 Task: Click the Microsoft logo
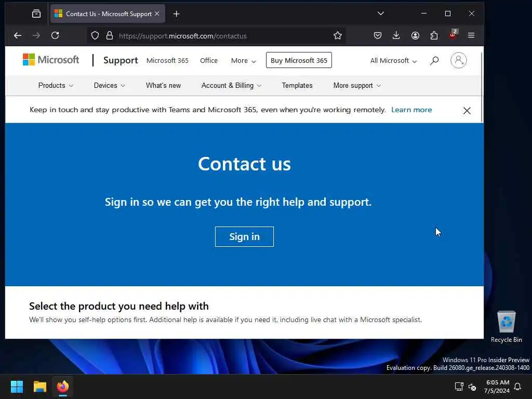51,60
